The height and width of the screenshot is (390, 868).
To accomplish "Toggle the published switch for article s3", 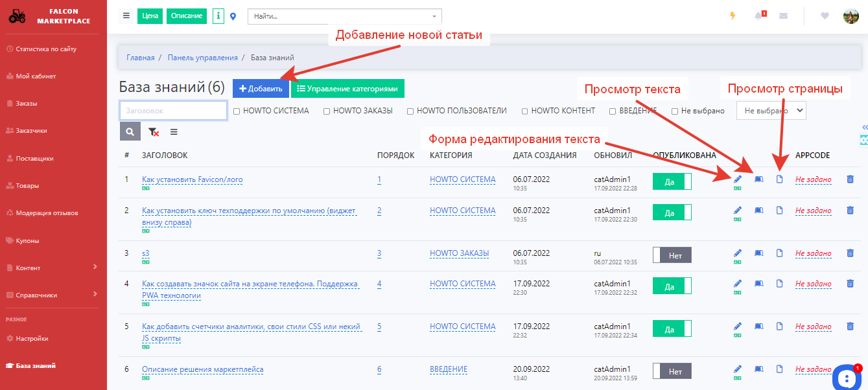I will tap(672, 255).
